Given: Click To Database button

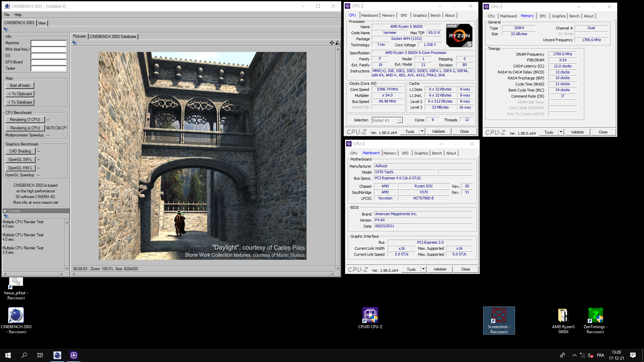Looking at the screenshot, I should point(19,102).
